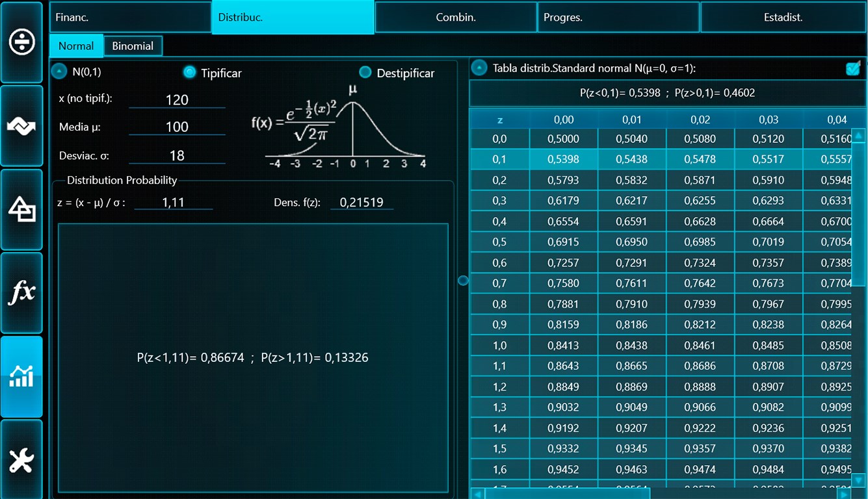Open the fx functions section in the sidebar

pyautogui.click(x=21, y=293)
